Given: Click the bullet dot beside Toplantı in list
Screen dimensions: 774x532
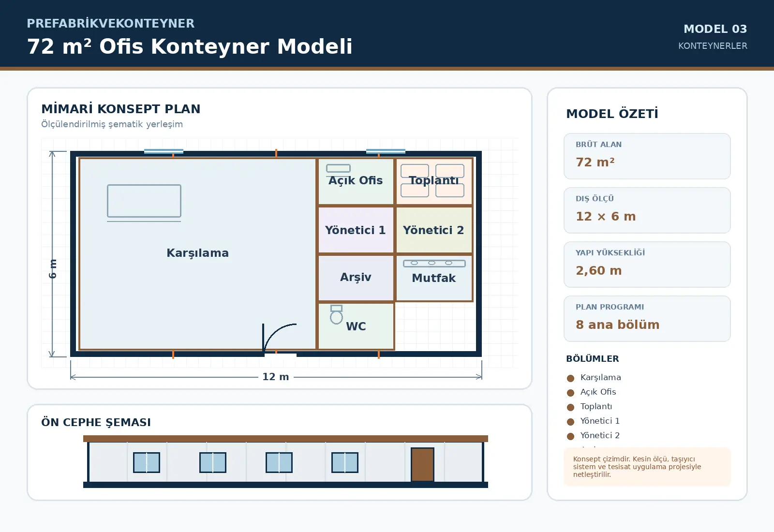Looking at the screenshot, I should coord(570,407).
